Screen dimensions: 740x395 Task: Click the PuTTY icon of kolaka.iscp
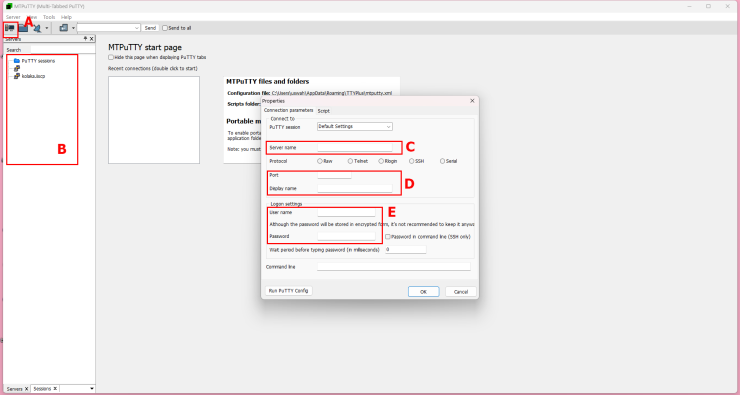(x=17, y=76)
